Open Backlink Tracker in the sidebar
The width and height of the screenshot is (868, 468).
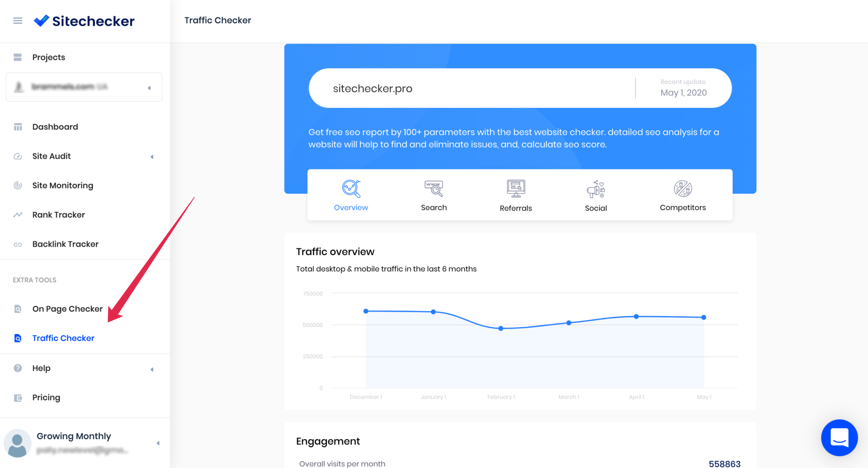click(x=65, y=244)
